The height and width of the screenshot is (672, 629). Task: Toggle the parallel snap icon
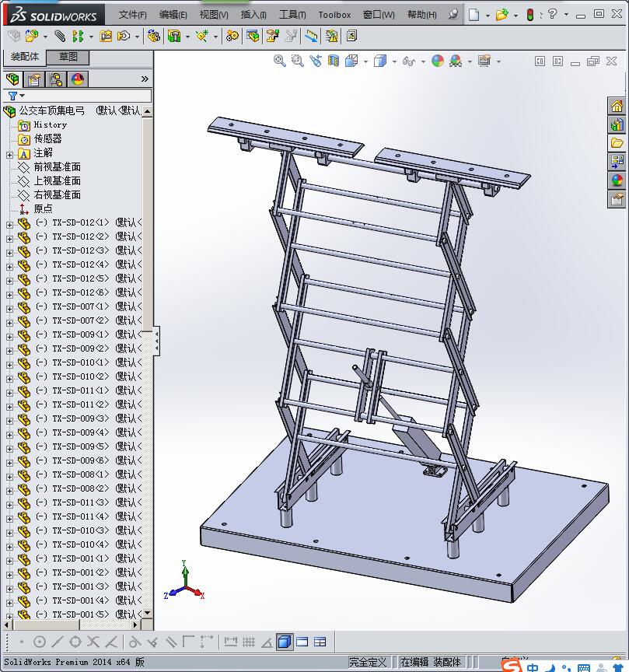pos(170,642)
